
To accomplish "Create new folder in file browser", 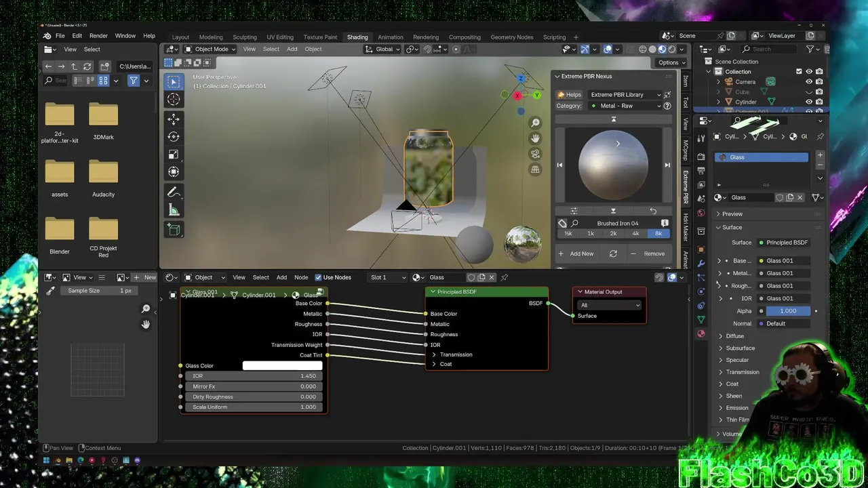I will (104, 66).
